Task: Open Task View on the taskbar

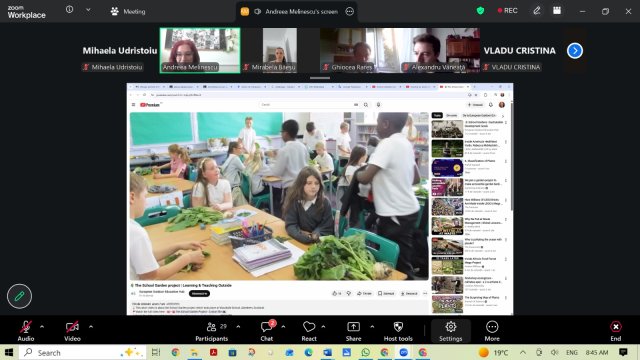Action: pyautogui.click(x=156, y=352)
